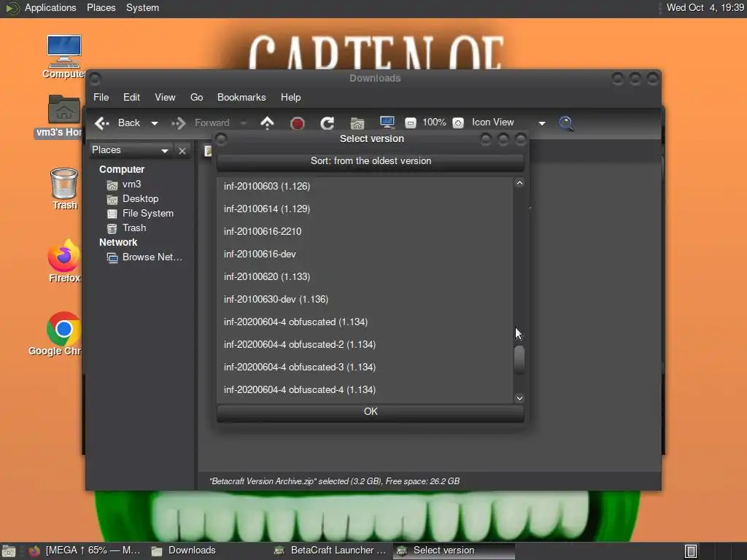Click the 100% zoom level label
Image resolution: width=747 pixels, height=560 pixels.
coord(434,122)
